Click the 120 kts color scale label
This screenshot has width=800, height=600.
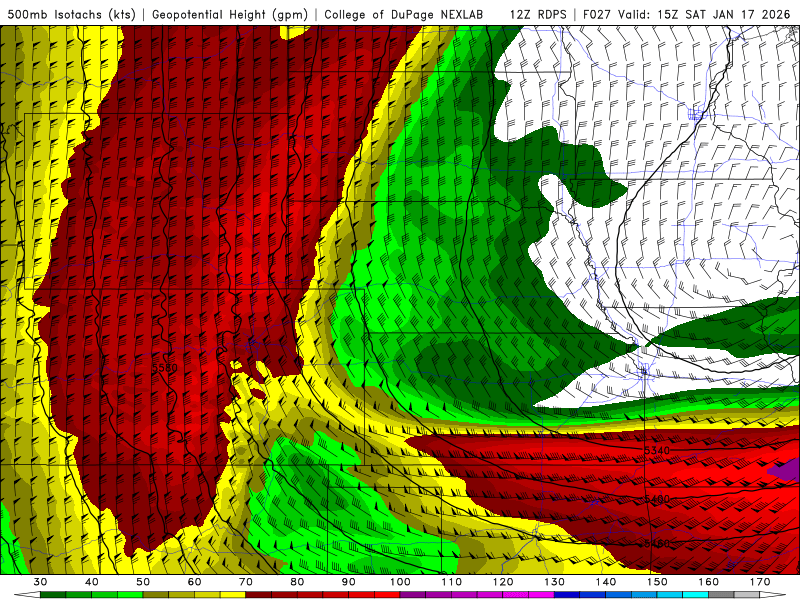503,582
